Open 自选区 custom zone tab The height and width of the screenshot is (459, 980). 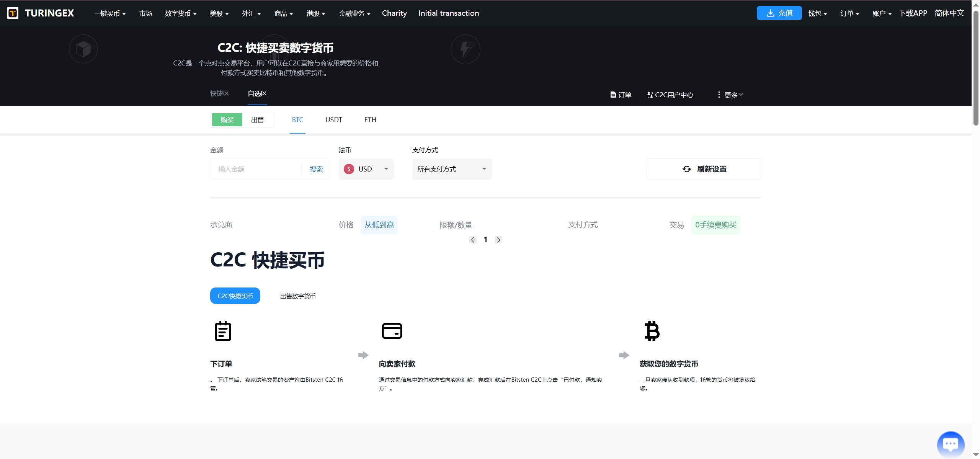pos(257,93)
